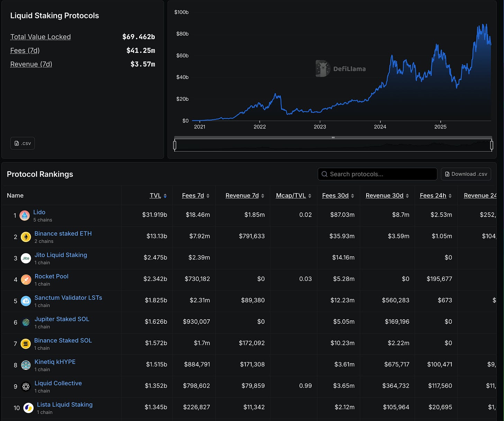
Task: Open the Sanctum Validator LSTs link
Action: (x=68, y=298)
